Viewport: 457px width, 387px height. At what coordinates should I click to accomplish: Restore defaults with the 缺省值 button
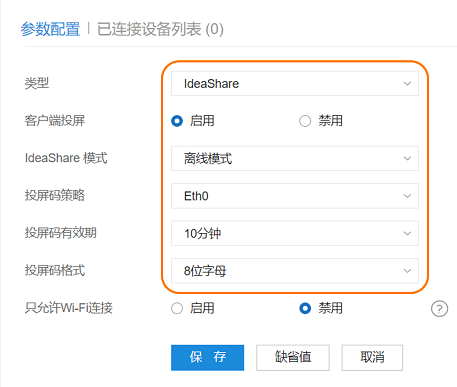pos(293,357)
